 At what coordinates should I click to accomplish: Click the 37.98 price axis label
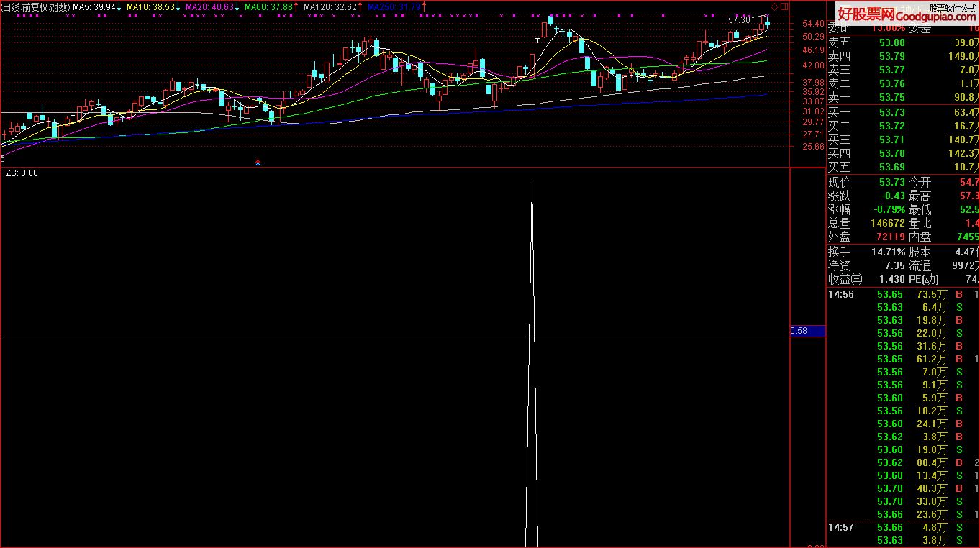[x=814, y=83]
